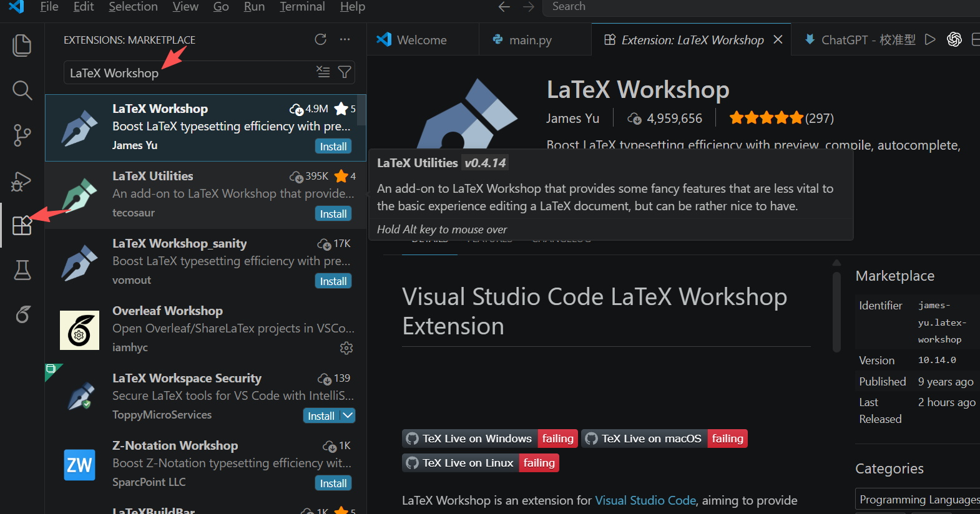
Task: Select the Z-Notation Workshop ZW icon
Action: (79, 465)
